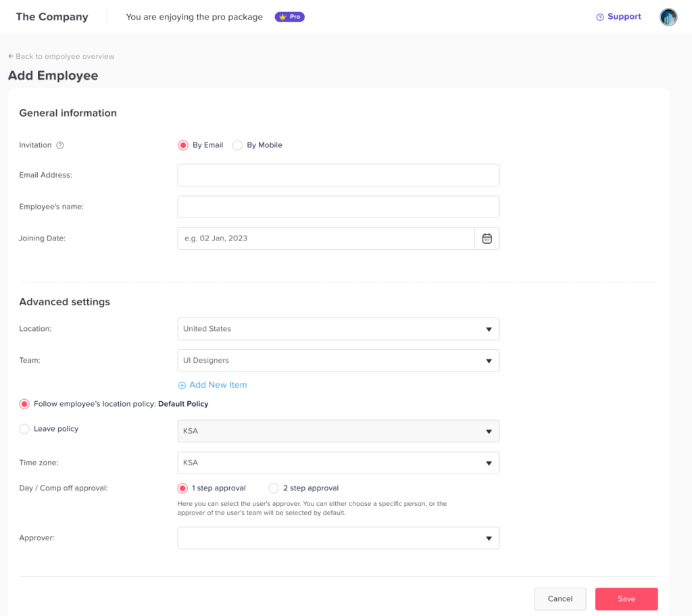The height and width of the screenshot is (616, 692).
Task: Click the Invitation help question mark icon
Action: (60, 145)
